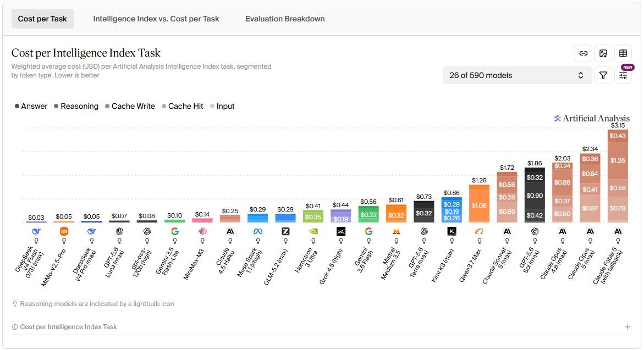The width and height of the screenshot is (644, 350).
Task: Click the Artificial Analysis watermark logo link
Action: (x=592, y=118)
